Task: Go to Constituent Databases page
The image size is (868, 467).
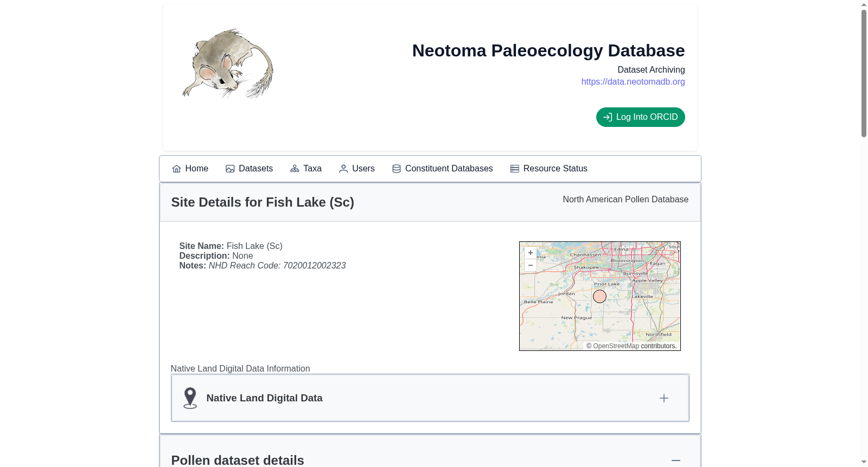Action: (443, 169)
